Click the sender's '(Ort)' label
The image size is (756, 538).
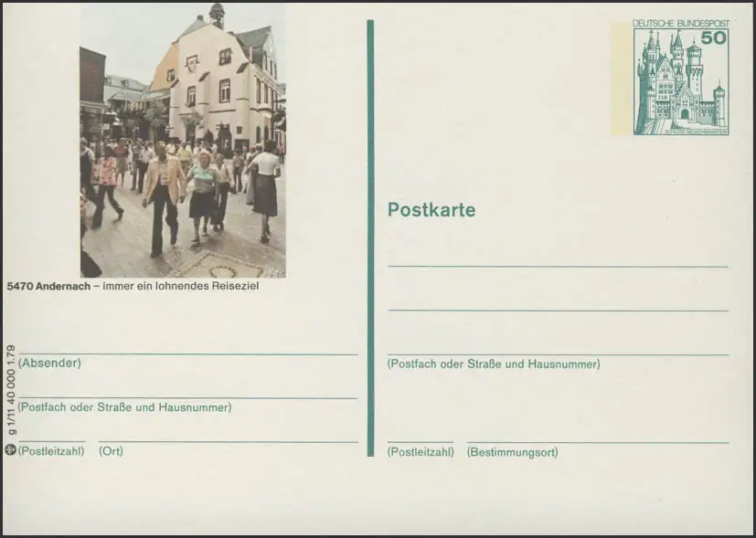tap(111, 451)
